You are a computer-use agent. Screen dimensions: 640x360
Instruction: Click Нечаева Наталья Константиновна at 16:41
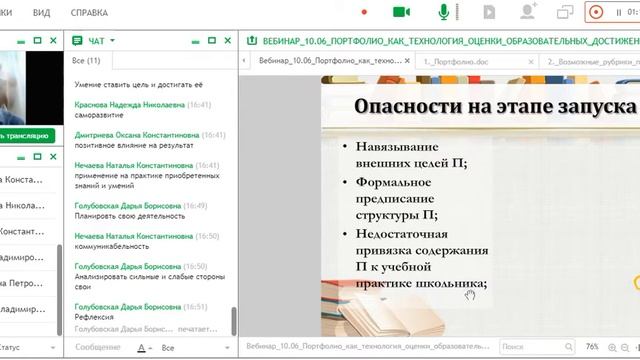(133, 165)
